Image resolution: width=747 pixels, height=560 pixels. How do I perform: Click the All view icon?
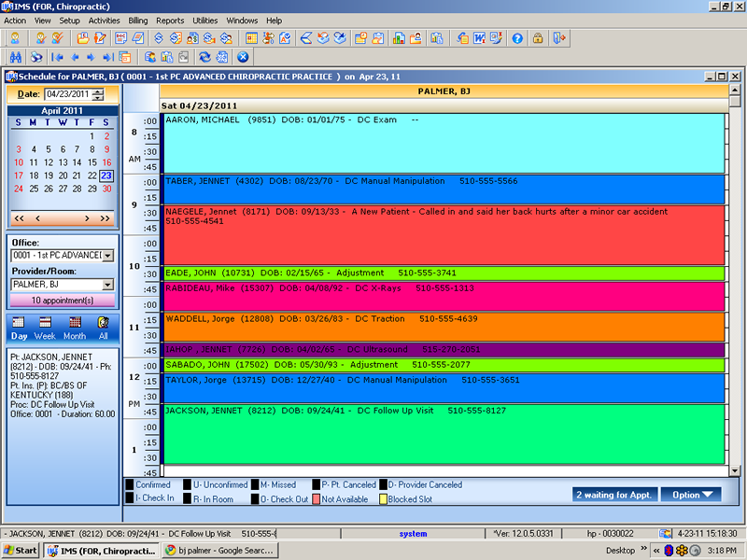point(103,323)
